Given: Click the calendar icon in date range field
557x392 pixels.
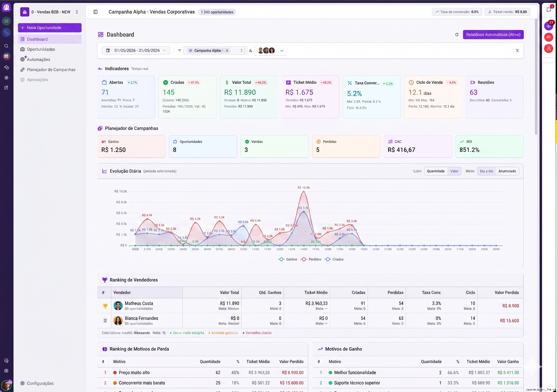Looking at the screenshot, I should tap(108, 50).
